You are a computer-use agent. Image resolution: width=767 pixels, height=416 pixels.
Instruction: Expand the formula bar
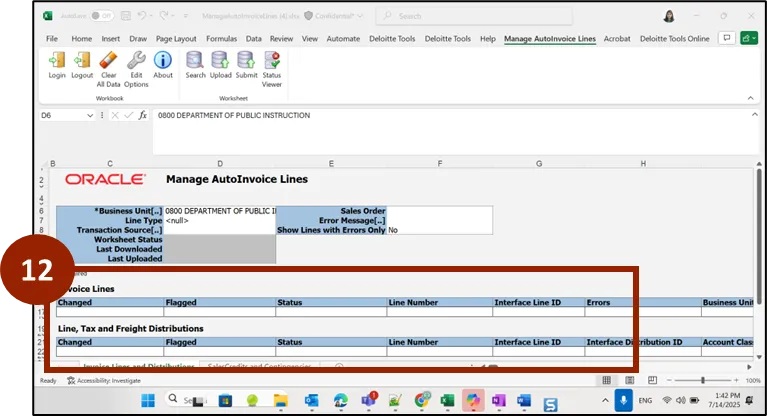(x=755, y=116)
